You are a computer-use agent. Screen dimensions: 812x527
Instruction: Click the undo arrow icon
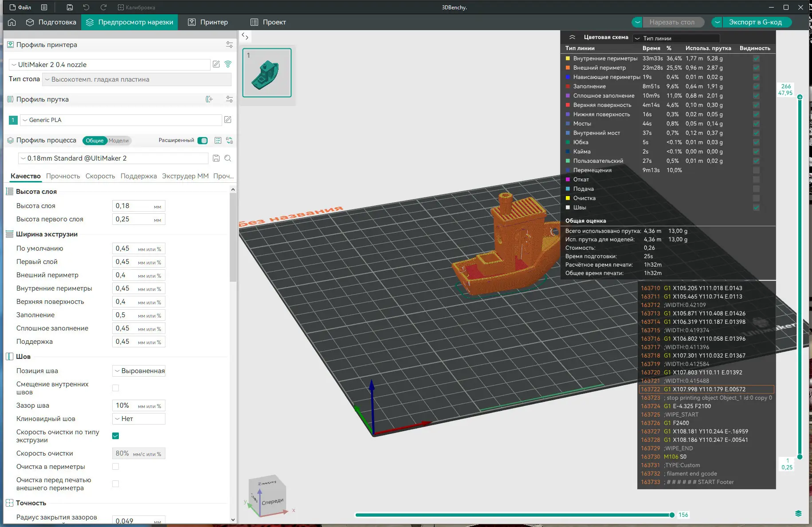point(86,7)
